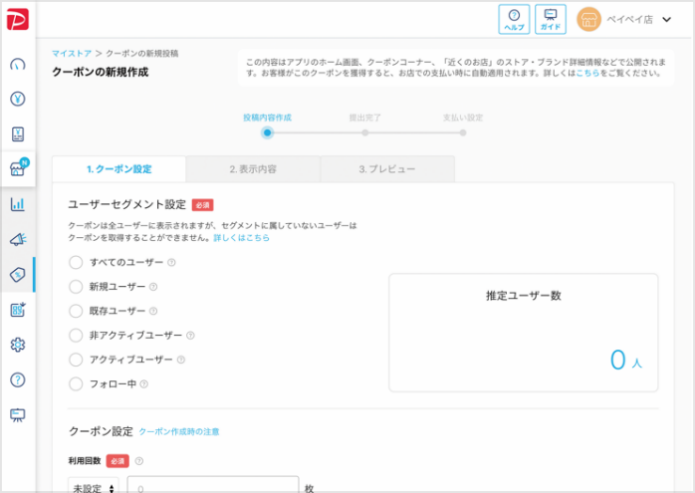Click the 推定ユーザー数 0人 value
Screen dimensions: 695x493
(626, 360)
